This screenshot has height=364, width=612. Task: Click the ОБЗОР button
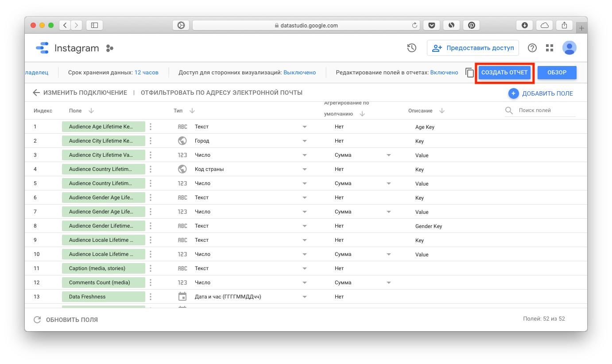click(x=557, y=73)
